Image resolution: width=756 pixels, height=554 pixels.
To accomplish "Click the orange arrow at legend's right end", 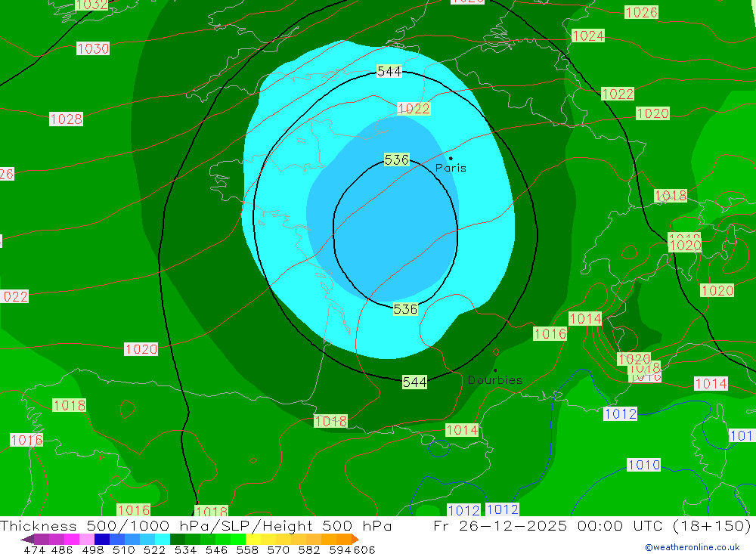I will [x=355, y=539].
